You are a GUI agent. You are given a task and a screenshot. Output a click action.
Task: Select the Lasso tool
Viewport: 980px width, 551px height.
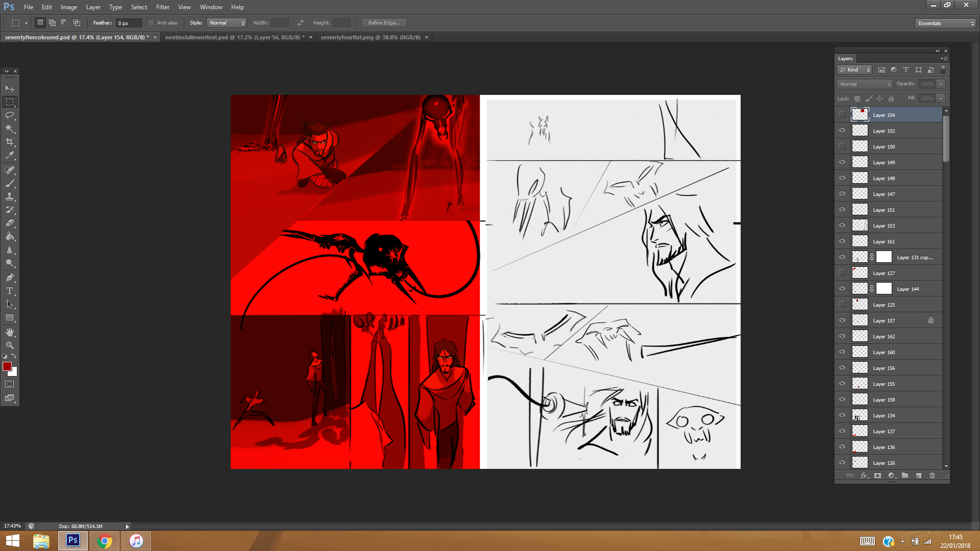pyautogui.click(x=10, y=115)
